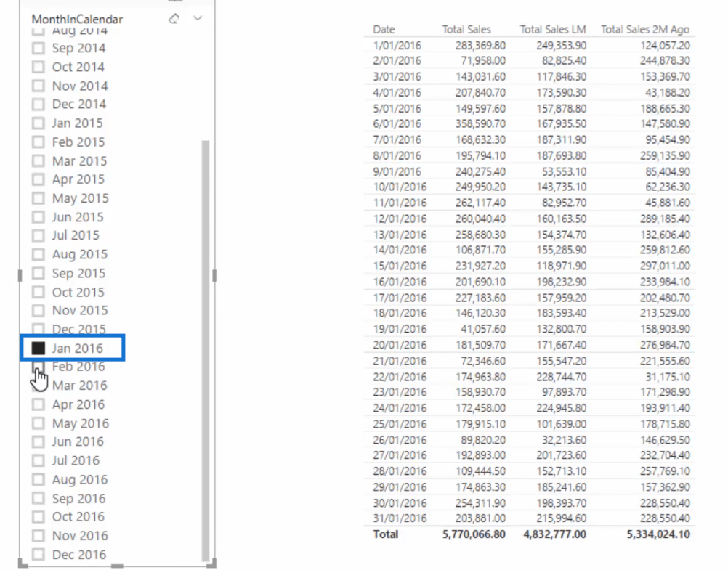
Task: Select the MonthInCalendar slicer title
Action: click(x=77, y=20)
